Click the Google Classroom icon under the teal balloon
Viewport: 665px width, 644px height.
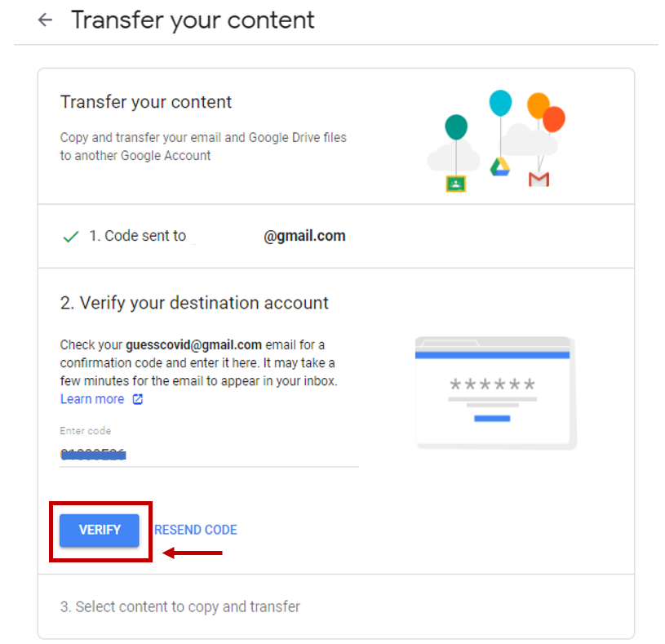click(x=455, y=183)
